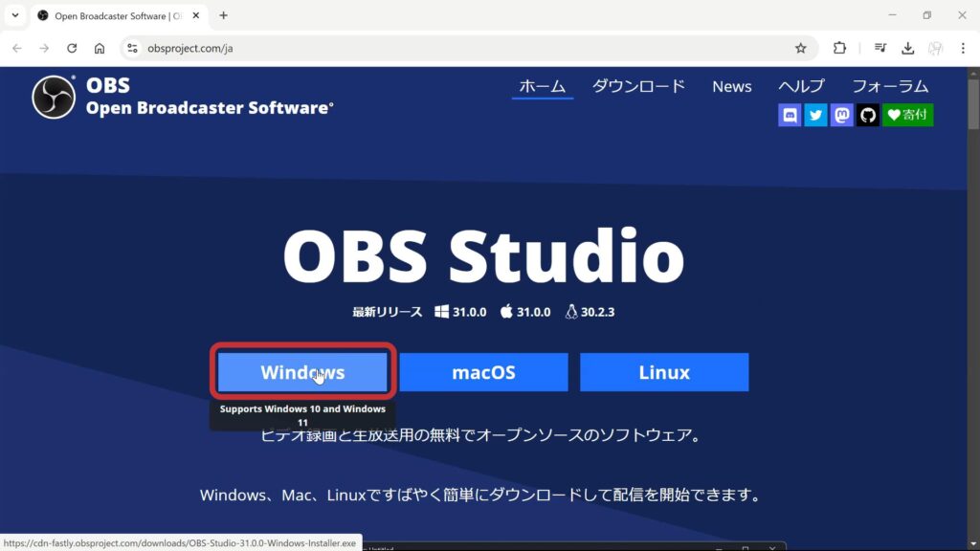This screenshot has height=551, width=980.
Task: Open the ヘルプ navigation item
Action: [801, 86]
